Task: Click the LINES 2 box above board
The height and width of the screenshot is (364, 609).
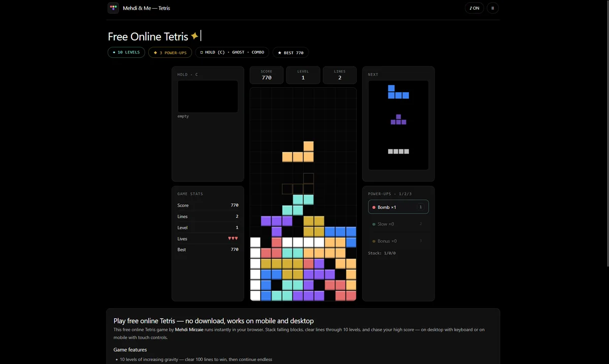Action: tap(340, 75)
